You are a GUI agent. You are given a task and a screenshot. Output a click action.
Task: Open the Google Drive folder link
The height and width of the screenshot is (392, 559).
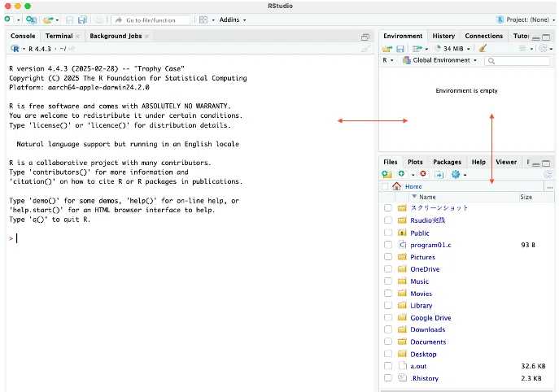tap(430, 317)
